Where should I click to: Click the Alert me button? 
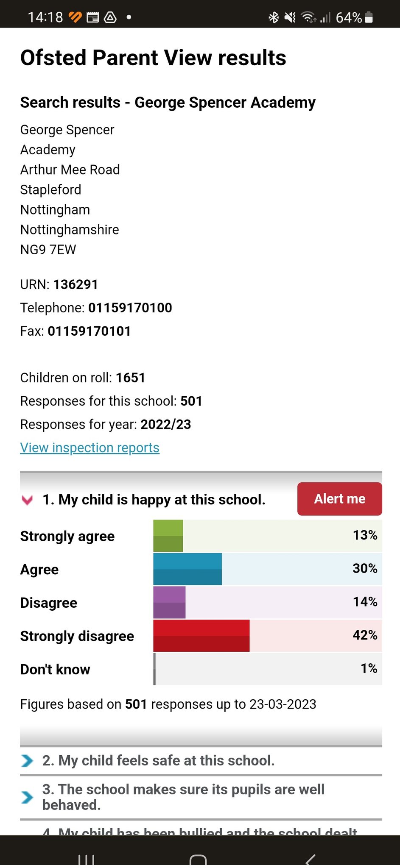click(x=339, y=499)
